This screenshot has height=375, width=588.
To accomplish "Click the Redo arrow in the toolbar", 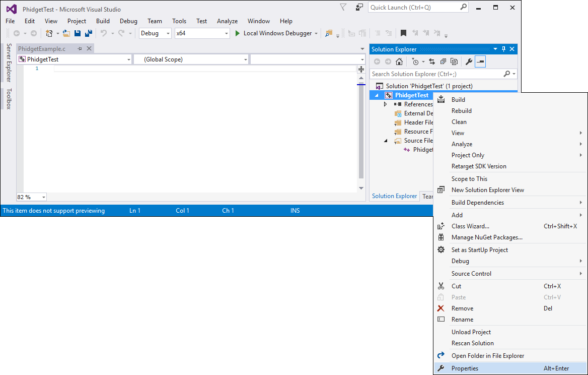I will pos(121,33).
